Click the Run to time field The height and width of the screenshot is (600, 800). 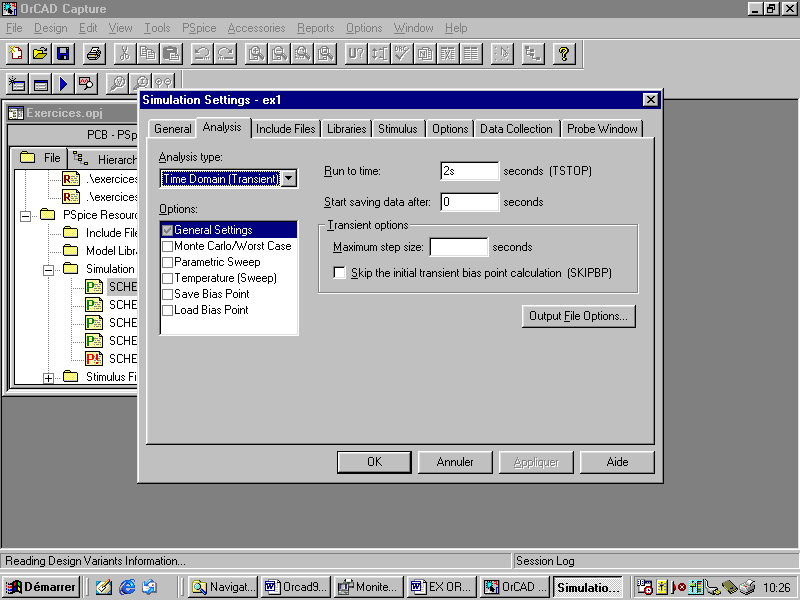pyautogui.click(x=469, y=171)
